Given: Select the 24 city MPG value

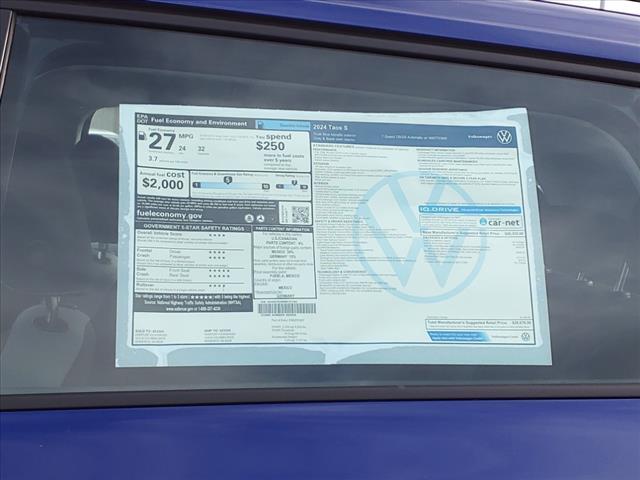Looking at the screenshot, I should (182, 149).
